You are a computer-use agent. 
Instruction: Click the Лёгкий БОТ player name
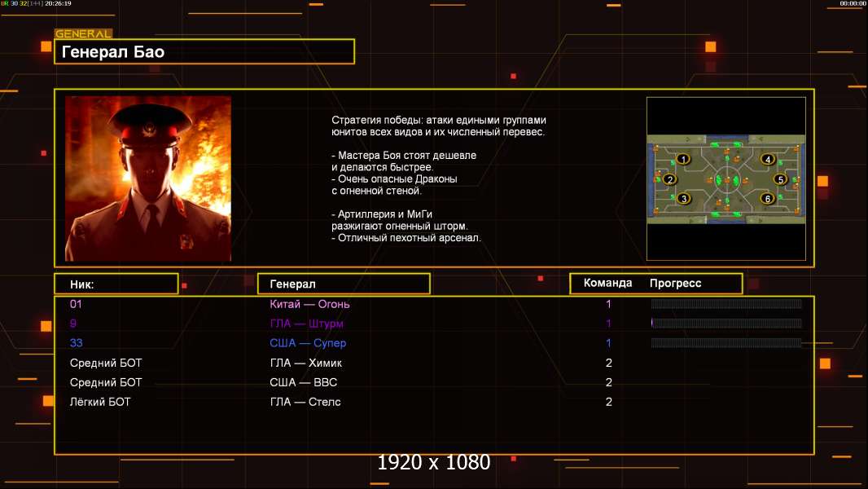coord(100,402)
